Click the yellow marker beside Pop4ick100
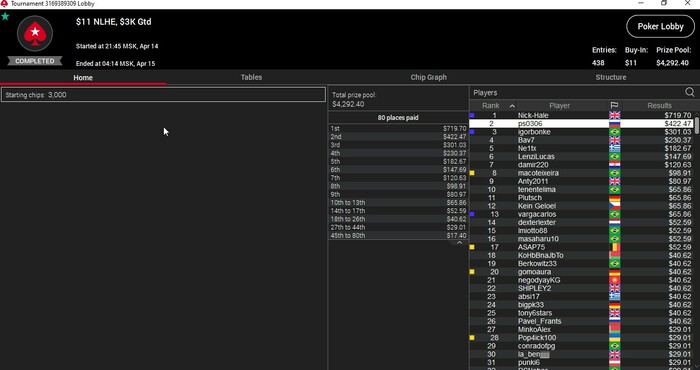 point(472,338)
